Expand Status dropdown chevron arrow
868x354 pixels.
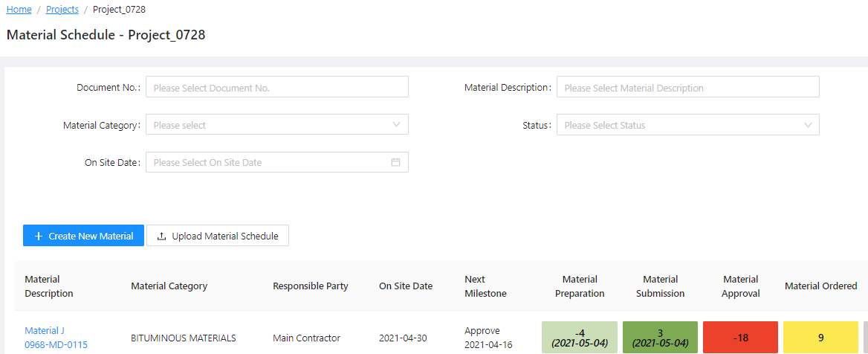(x=808, y=125)
